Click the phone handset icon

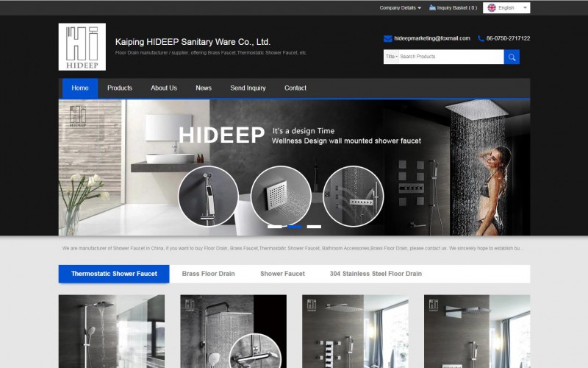coord(481,39)
